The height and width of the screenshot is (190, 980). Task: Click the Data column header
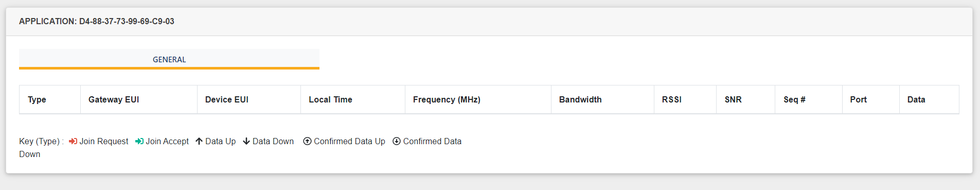pyautogui.click(x=929, y=99)
